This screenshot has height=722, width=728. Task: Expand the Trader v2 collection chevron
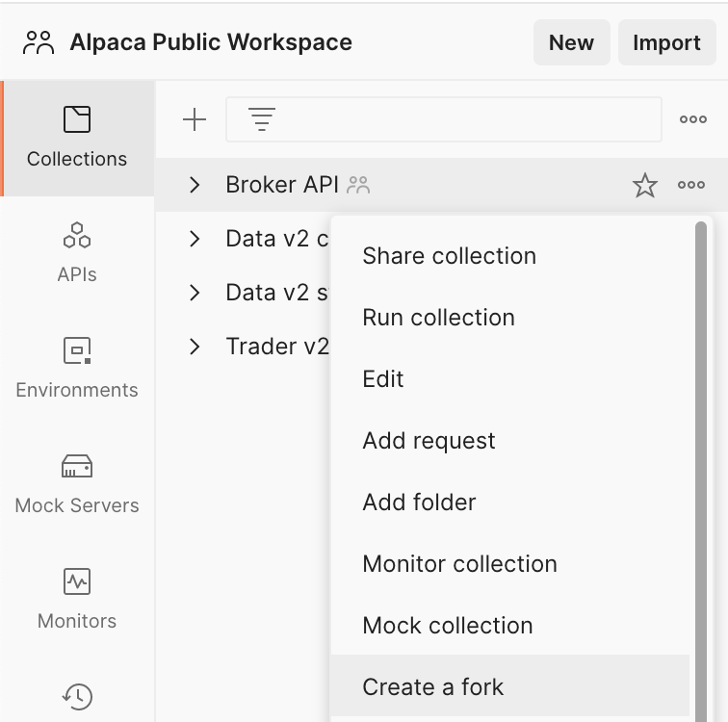pyautogui.click(x=195, y=347)
